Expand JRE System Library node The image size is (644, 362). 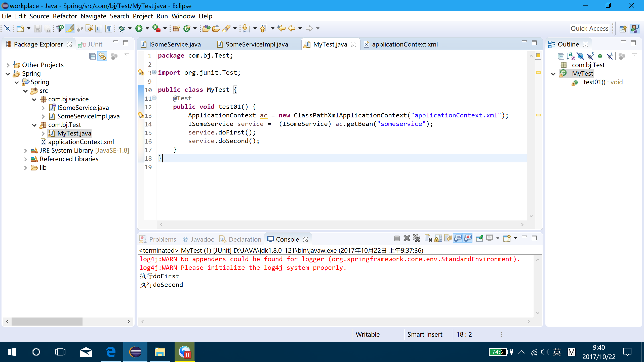[x=25, y=151]
